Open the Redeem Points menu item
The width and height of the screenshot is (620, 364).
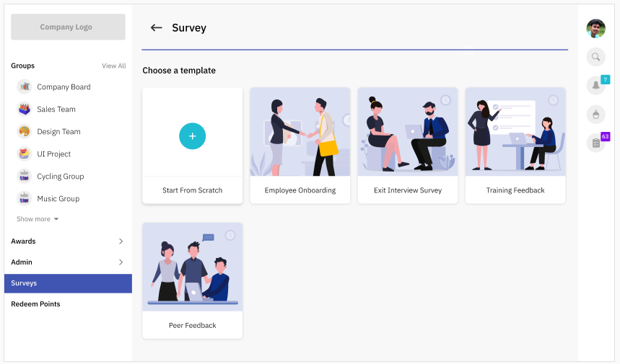[35, 304]
